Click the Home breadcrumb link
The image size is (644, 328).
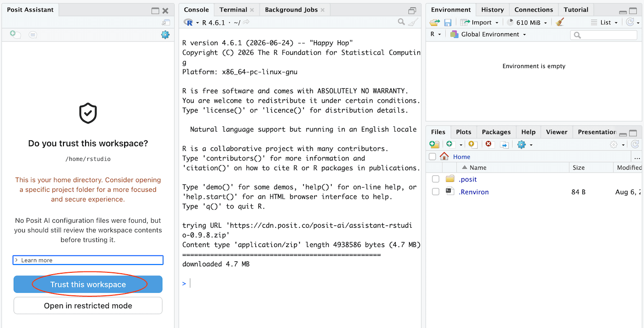click(x=461, y=157)
